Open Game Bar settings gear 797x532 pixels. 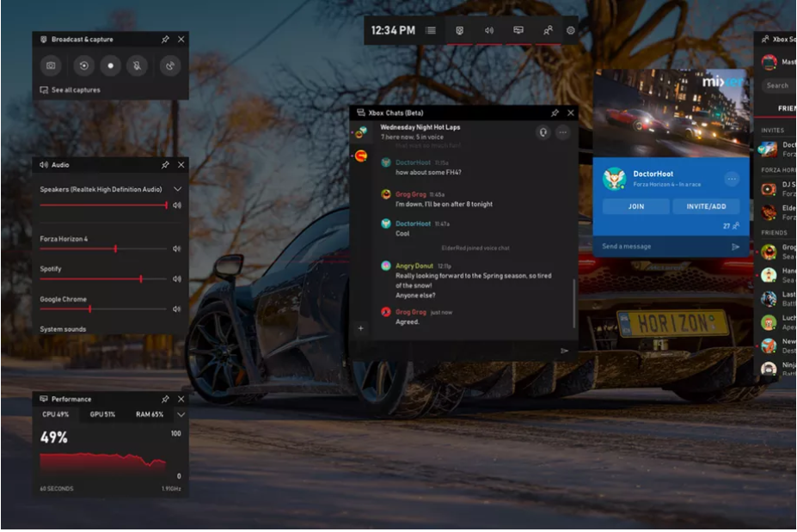click(571, 30)
